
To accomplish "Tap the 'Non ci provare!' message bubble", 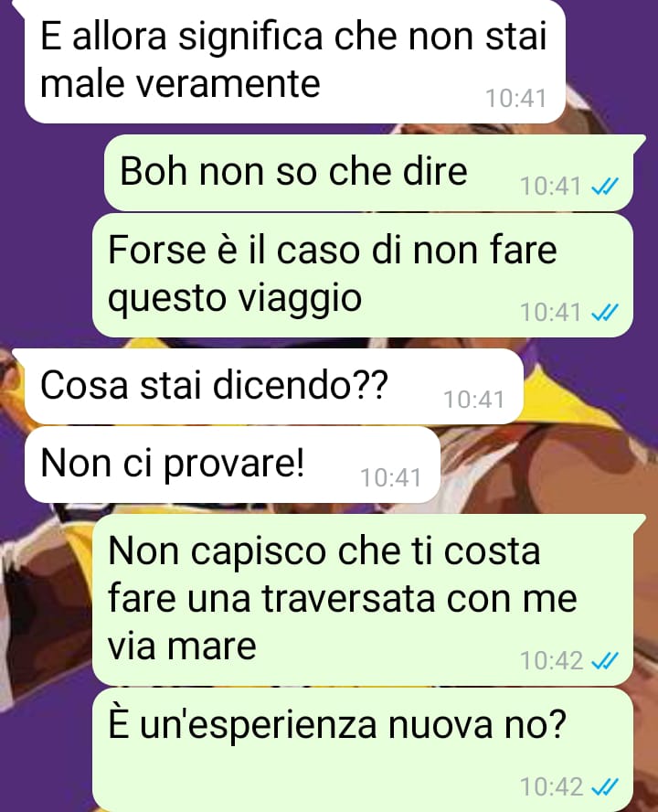I will [x=232, y=465].
